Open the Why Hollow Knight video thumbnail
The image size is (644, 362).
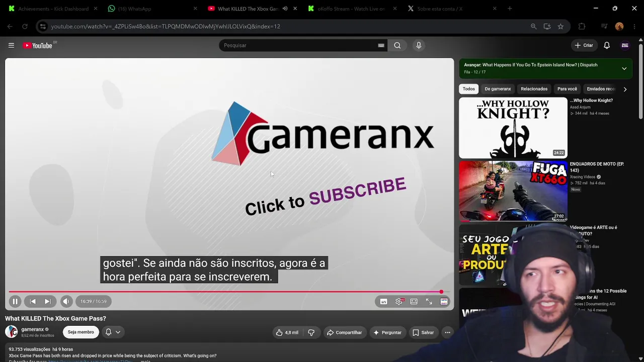click(513, 128)
